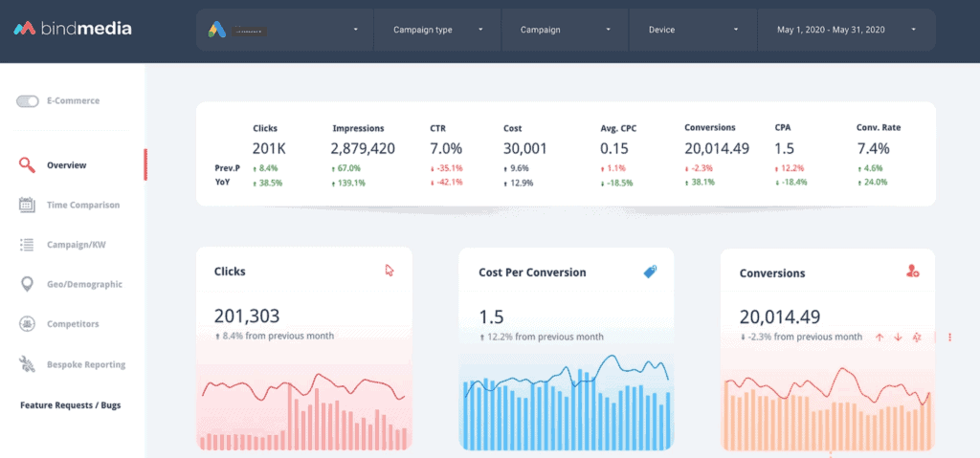Click the bindmedia logo

pyautogui.click(x=73, y=28)
